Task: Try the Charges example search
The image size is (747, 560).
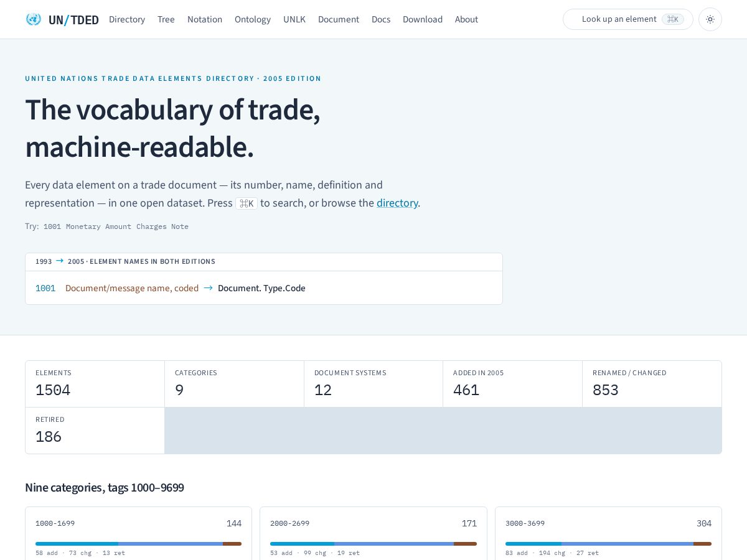Action: click(x=151, y=226)
